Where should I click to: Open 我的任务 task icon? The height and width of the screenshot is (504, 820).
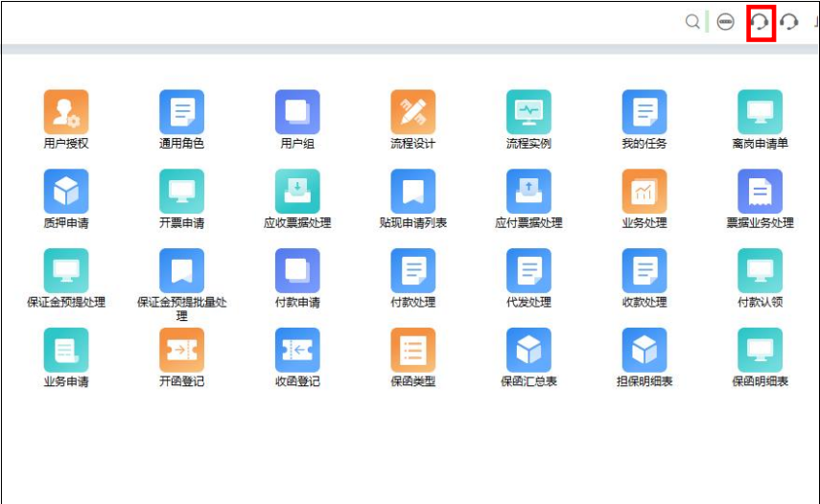coord(644,112)
